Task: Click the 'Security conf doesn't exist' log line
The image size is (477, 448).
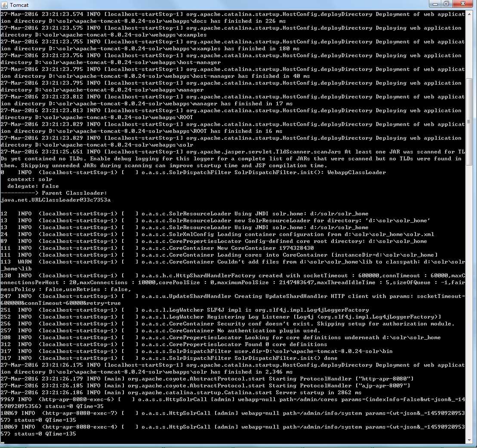Action: (228, 324)
